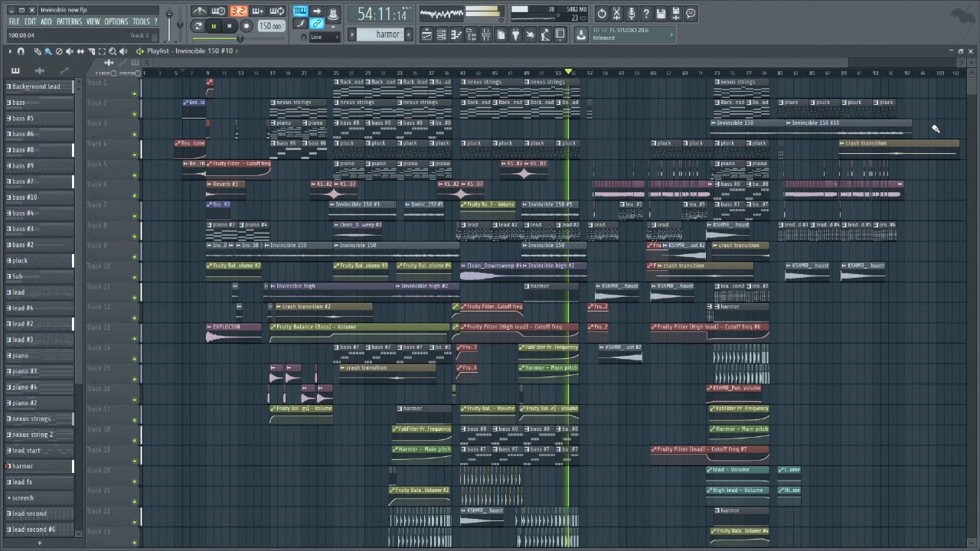Select the 'Background lead' pattern
This screenshot has width=980, height=551.
pyautogui.click(x=40, y=86)
